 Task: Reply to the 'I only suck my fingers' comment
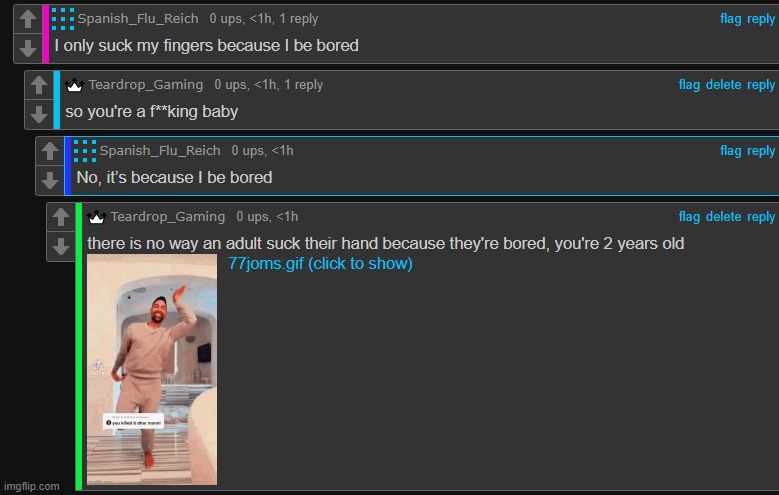coord(761,19)
